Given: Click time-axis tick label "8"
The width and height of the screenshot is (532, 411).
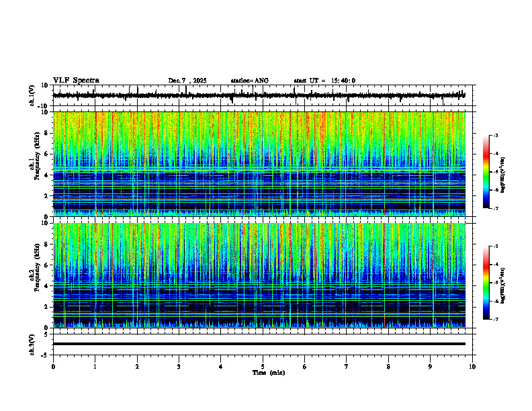Looking at the screenshot, I should pos(388,367).
